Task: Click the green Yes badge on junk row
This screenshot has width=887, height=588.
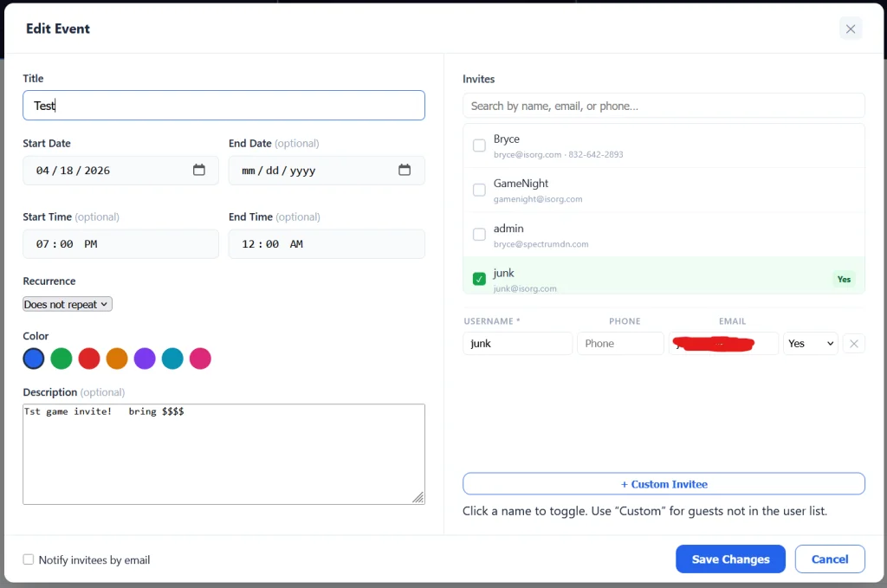Action: [x=844, y=280]
